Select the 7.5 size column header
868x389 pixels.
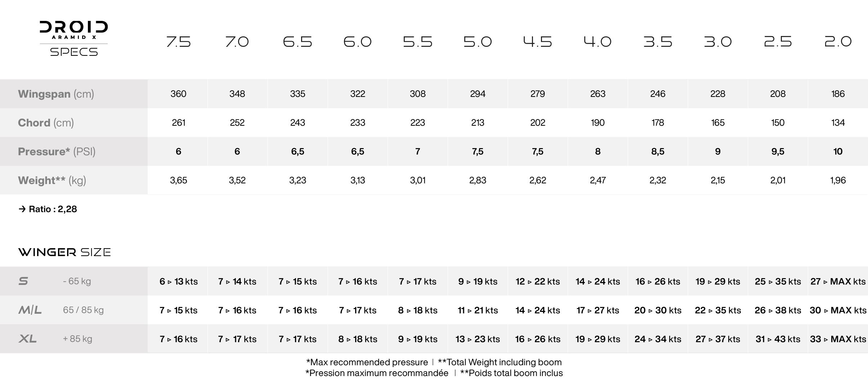[x=178, y=42]
